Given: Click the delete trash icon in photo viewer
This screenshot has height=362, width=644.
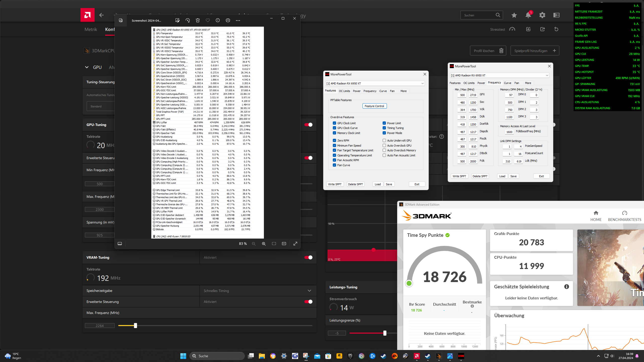Looking at the screenshot, I should pos(198,20).
